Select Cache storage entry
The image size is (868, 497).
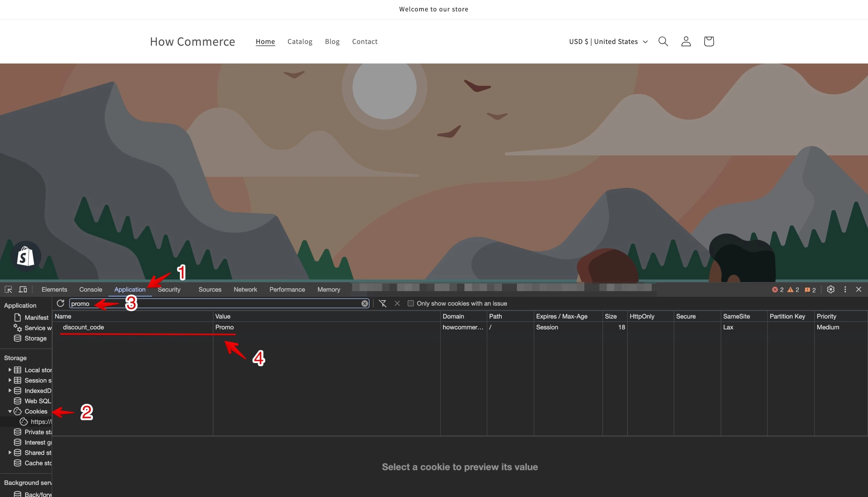[x=33, y=463]
